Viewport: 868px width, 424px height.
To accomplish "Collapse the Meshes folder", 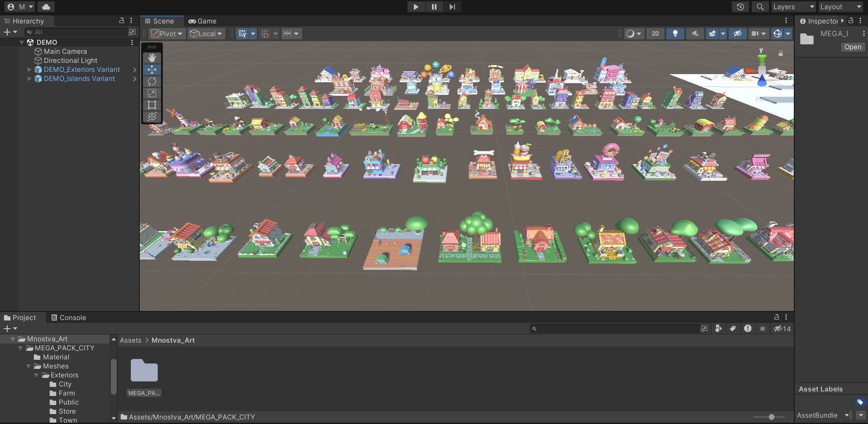I will pyautogui.click(x=28, y=366).
